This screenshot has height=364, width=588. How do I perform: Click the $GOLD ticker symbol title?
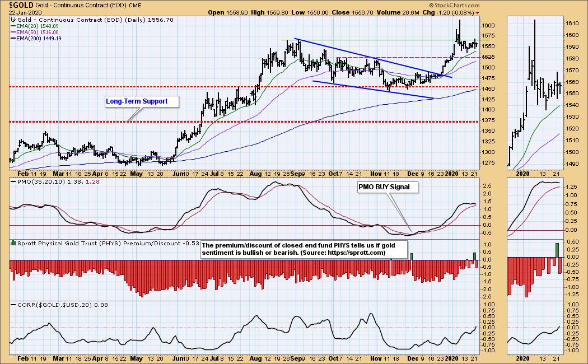pos(21,5)
